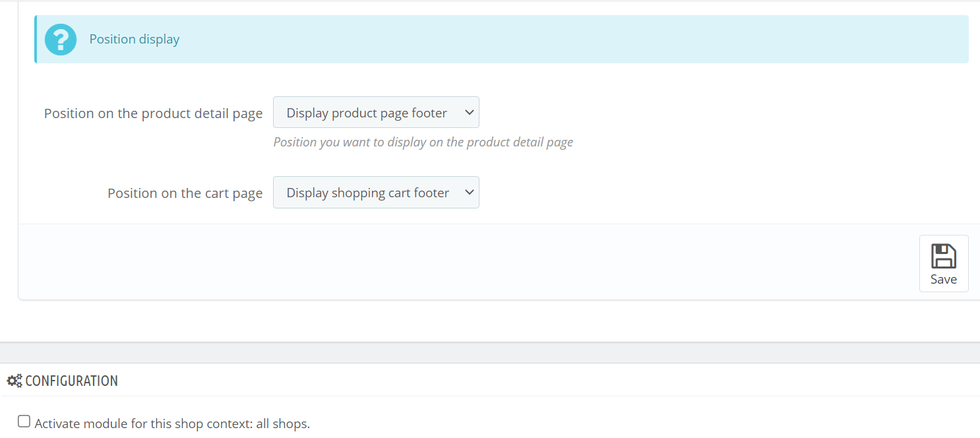The height and width of the screenshot is (438, 980).
Task: Select the Position display section header
Action: tap(134, 39)
